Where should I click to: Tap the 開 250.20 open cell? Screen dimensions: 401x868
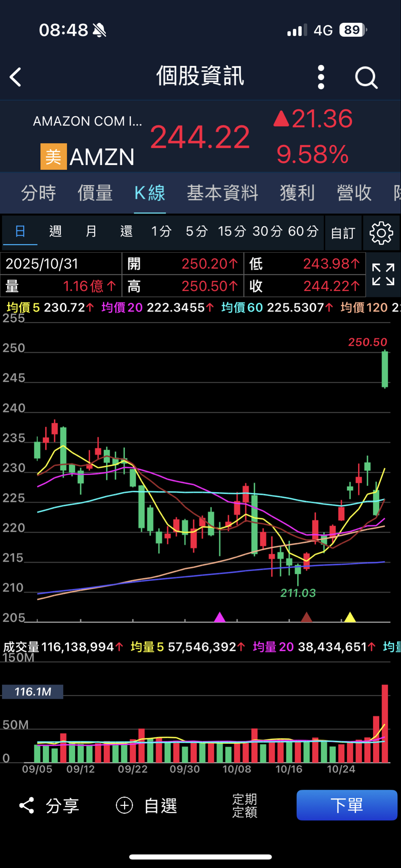(183, 264)
